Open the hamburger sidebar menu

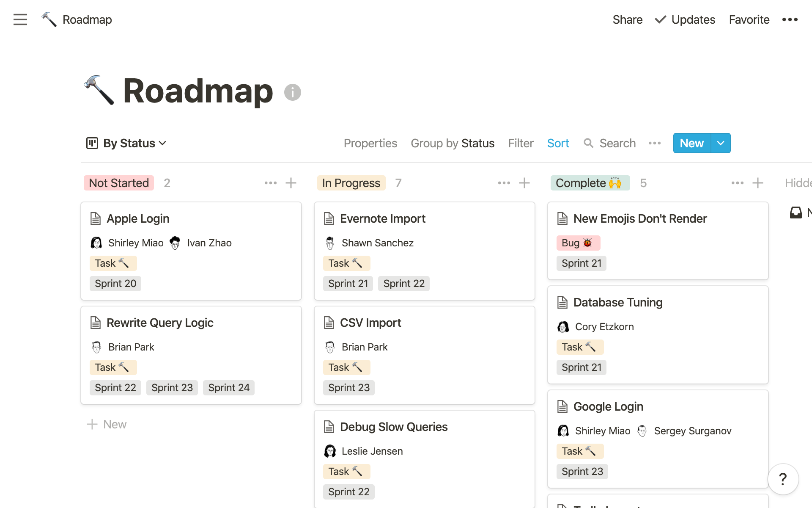(20, 19)
